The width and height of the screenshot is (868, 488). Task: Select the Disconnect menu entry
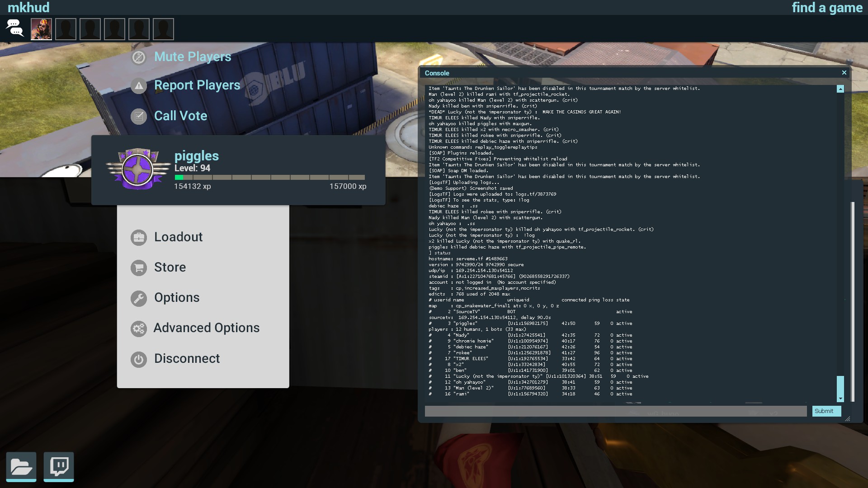[187, 358]
